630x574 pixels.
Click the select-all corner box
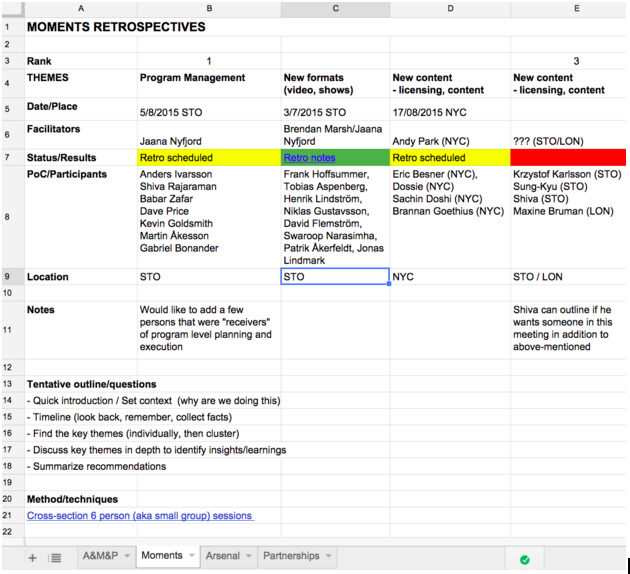click(x=13, y=9)
